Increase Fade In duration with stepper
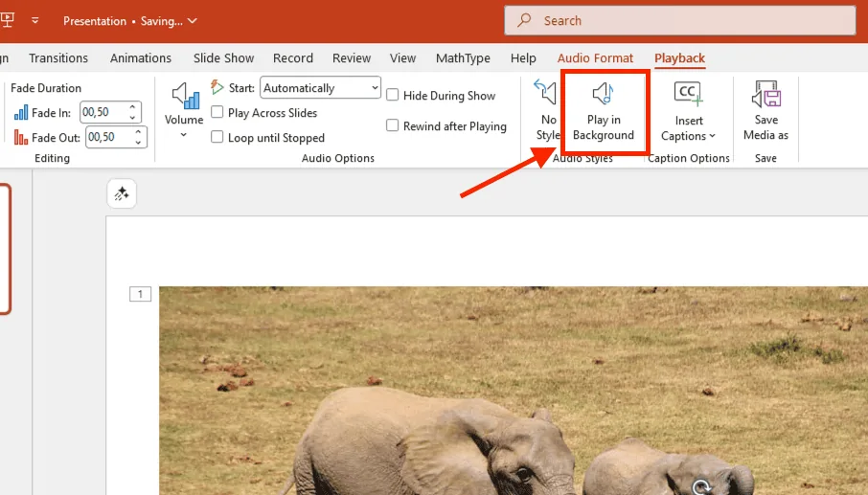Viewport: 868px width, 495px height. tap(133, 107)
